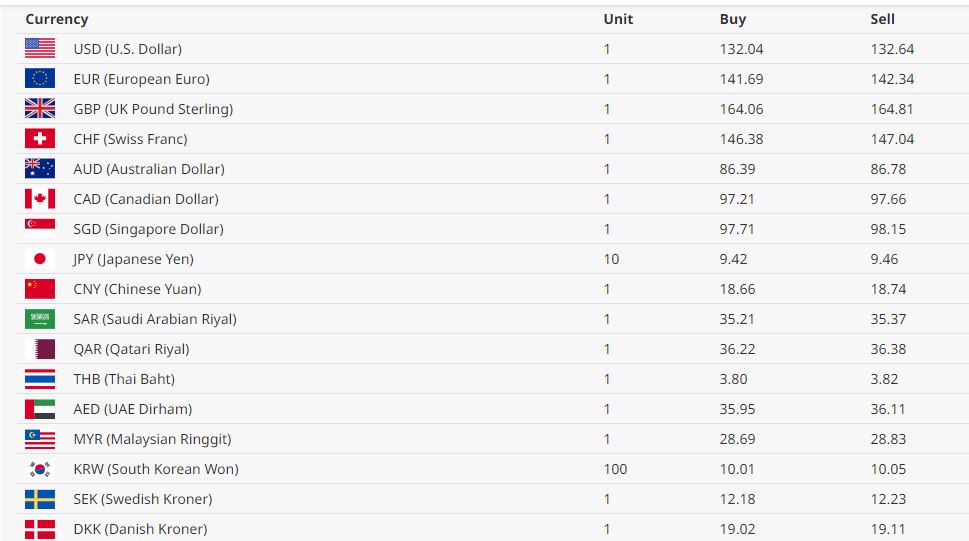
Task: Select the CNY (Chinese Yuan) label
Action: (137, 289)
